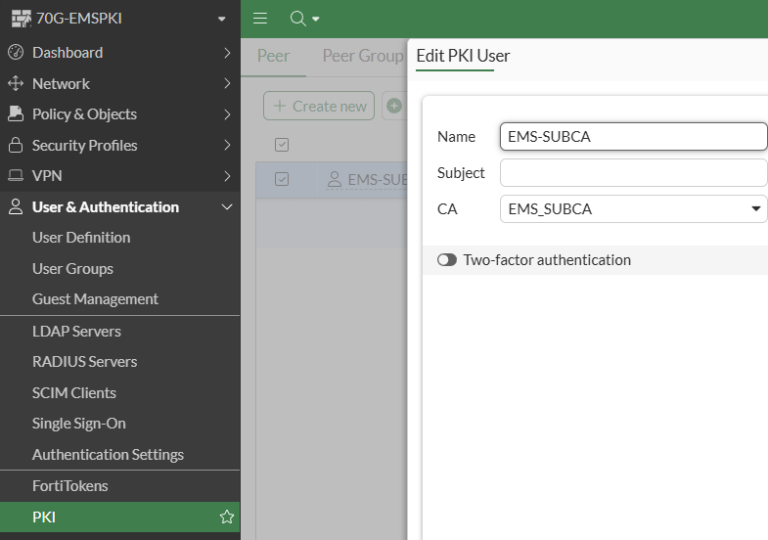This screenshot has width=768, height=540.
Task: Click the VPN laptop icon
Action: [16, 175]
